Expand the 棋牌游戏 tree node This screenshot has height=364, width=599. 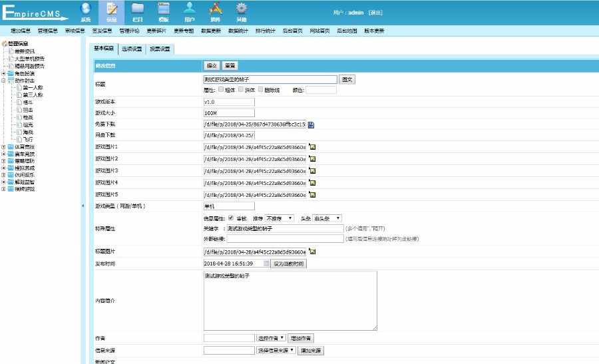coord(3,189)
